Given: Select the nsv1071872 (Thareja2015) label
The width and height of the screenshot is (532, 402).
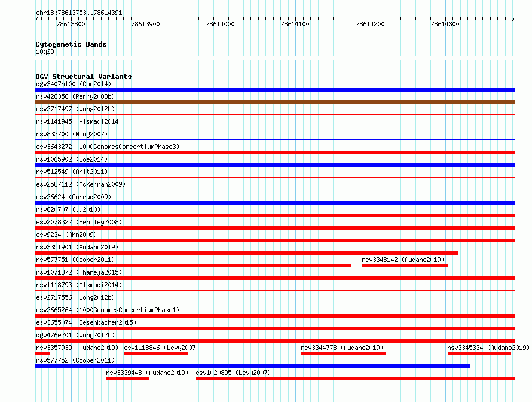Looking at the screenshot, I should tap(79, 272).
